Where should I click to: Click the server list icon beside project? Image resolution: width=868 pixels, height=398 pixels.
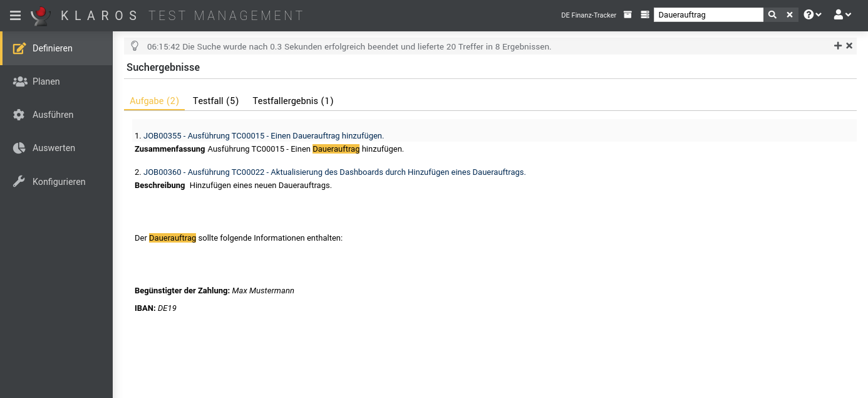click(645, 15)
